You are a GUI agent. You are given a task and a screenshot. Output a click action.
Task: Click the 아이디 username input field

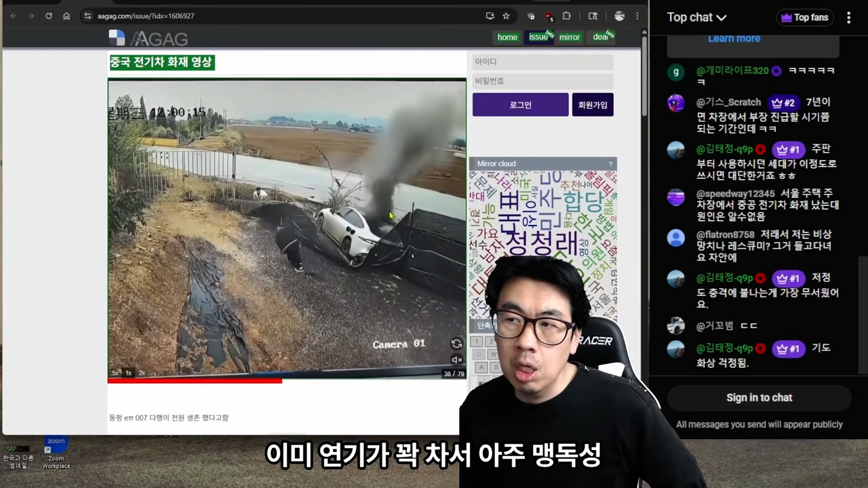542,62
